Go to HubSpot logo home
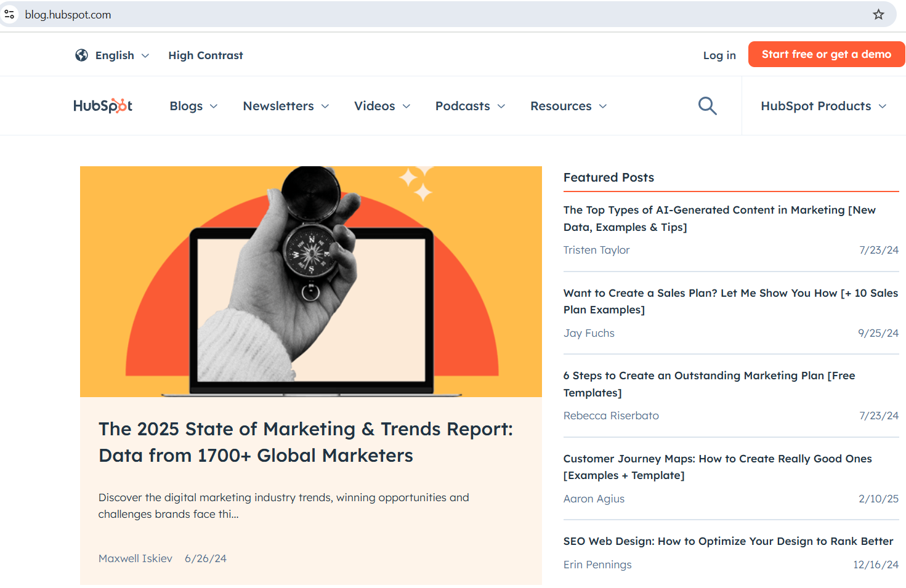The image size is (906, 588). (103, 106)
